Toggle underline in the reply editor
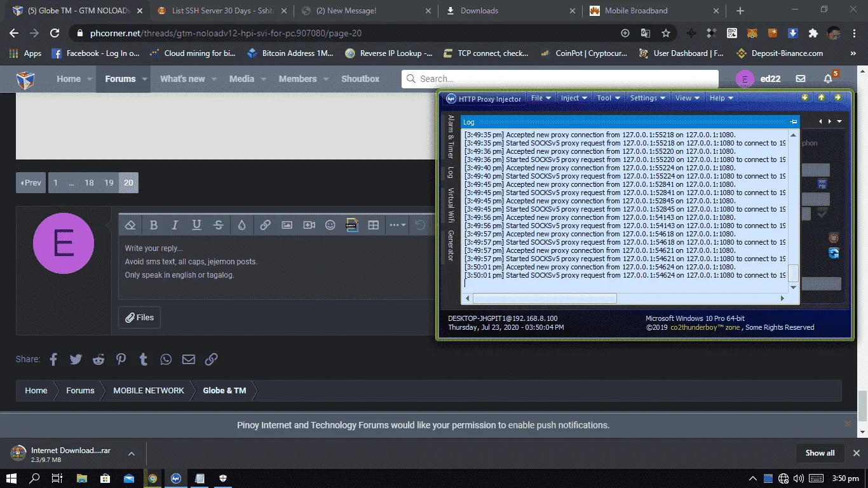868x488 pixels. 196,225
